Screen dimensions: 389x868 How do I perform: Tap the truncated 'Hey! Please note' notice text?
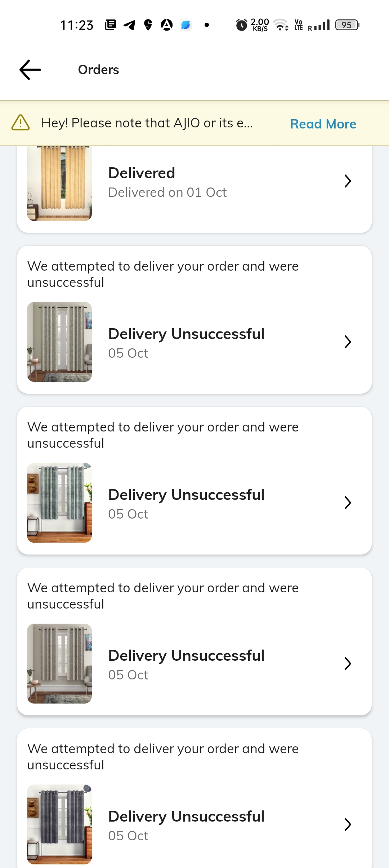[147, 123]
